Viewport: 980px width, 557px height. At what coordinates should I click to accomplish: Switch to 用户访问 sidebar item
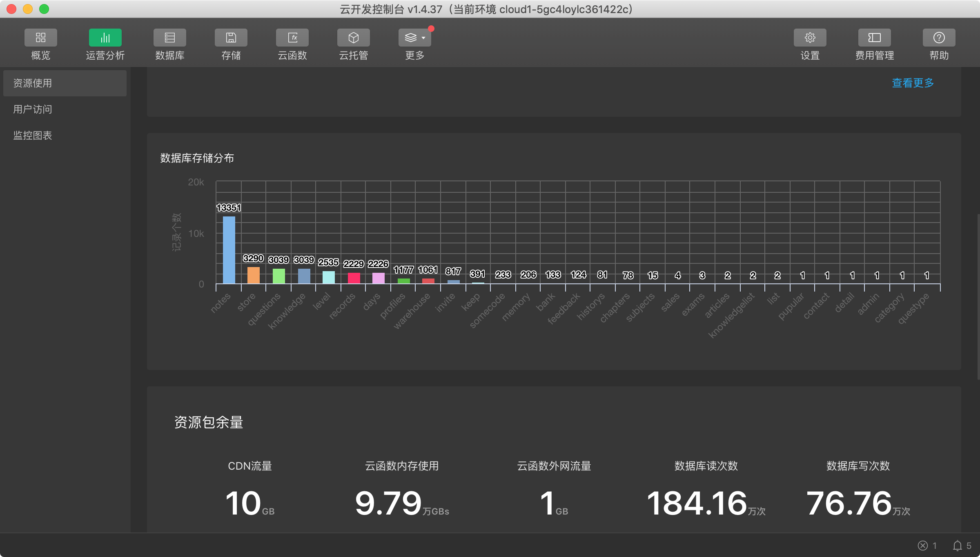click(33, 109)
